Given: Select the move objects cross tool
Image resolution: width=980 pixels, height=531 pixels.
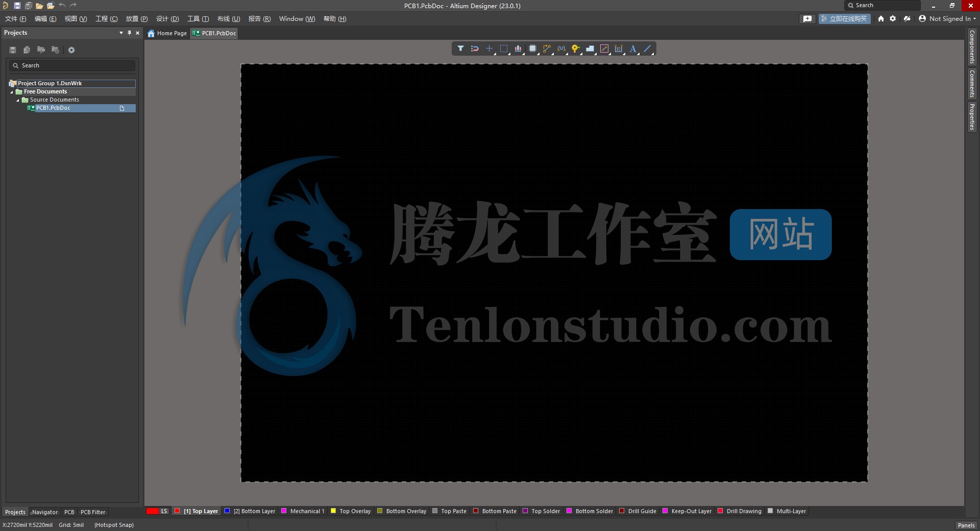Looking at the screenshot, I should [489, 49].
